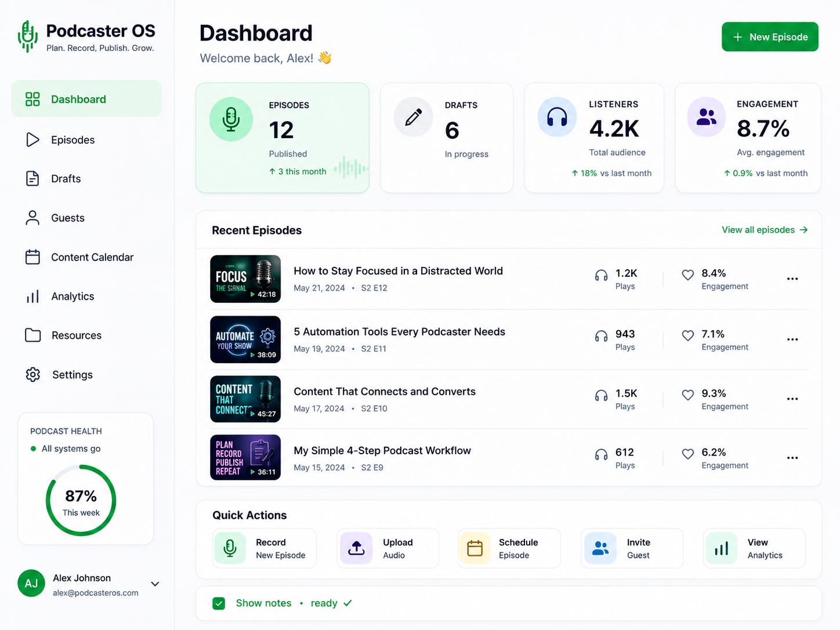Open options menu for My Simple 4-Step episode
Image resolution: width=840 pixels, height=630 pixels.
tap(792, 458)
